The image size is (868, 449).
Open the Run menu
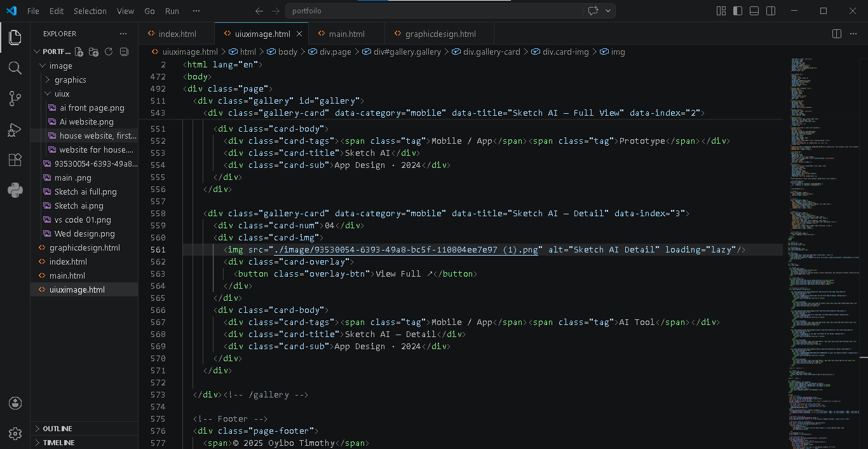[172, 11]
